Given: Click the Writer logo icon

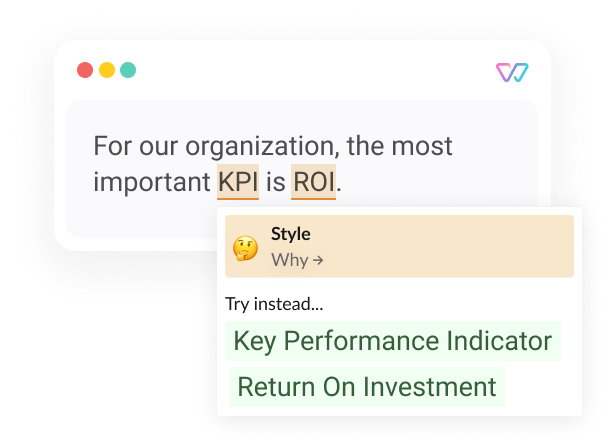Looking at the screenshot, I should point(512,72).
